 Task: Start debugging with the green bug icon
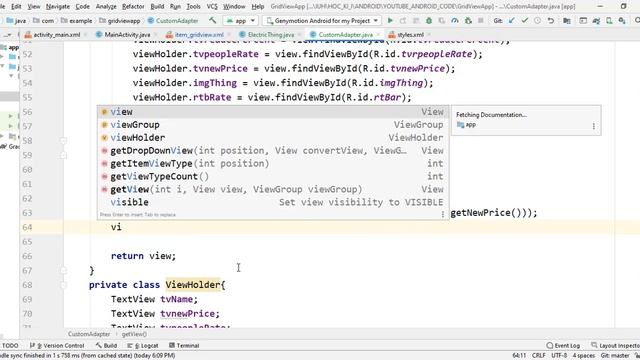429,20
